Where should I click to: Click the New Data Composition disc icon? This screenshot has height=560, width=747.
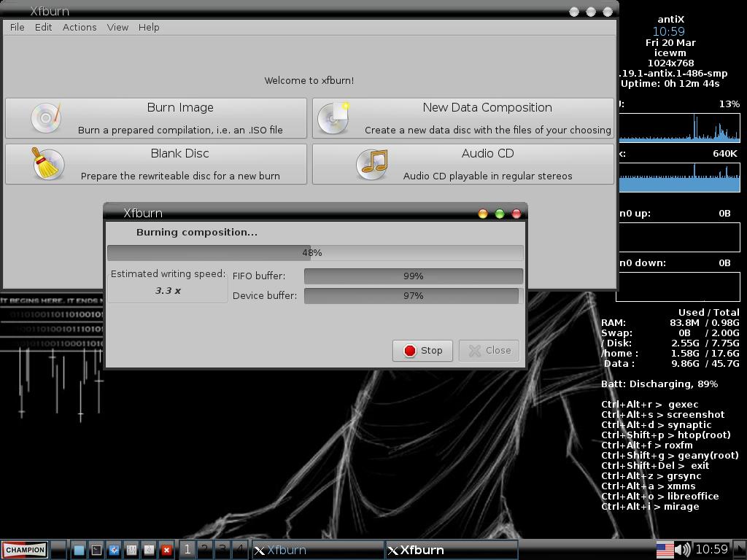(334, 117)
